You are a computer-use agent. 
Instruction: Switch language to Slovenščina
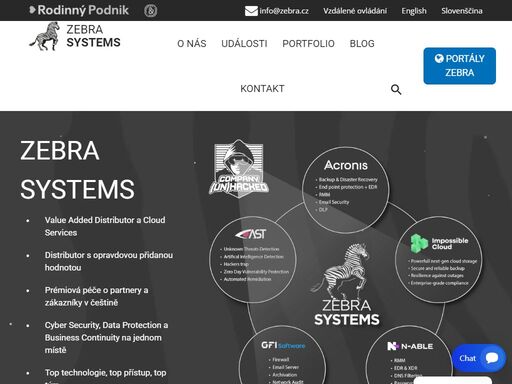462,11
